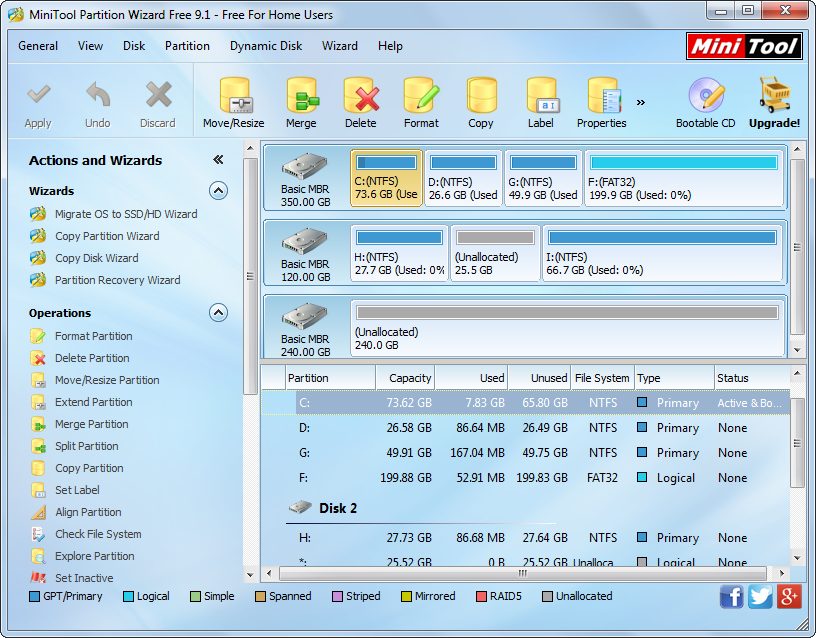The image size is (816, 638).
Task: Select the H:(NTFS) partition block in disk map
Action: tap(399, 253)
